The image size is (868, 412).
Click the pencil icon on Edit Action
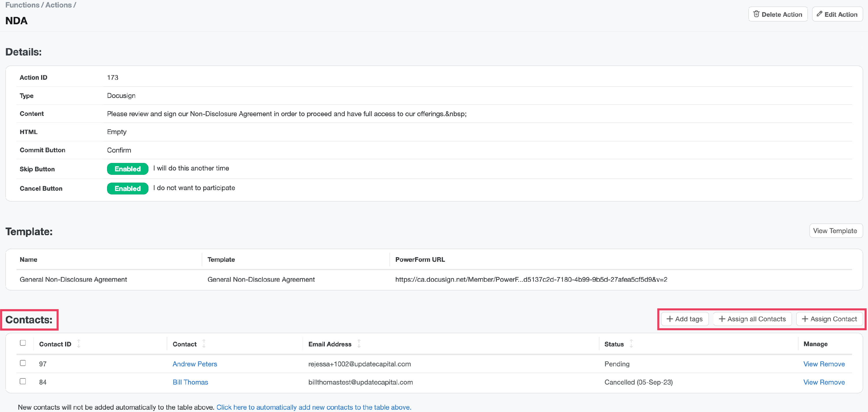pos(819,14)
